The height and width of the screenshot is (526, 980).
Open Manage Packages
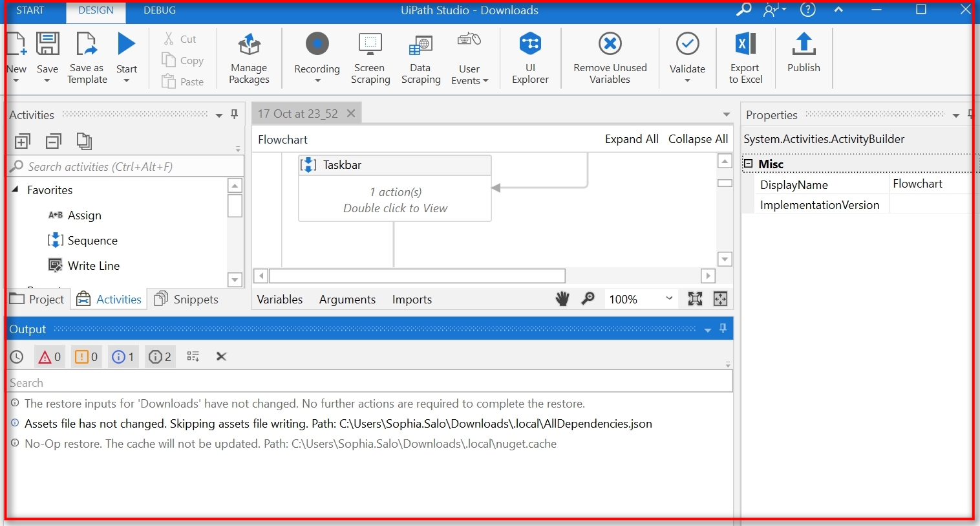(x=249, y=58)
